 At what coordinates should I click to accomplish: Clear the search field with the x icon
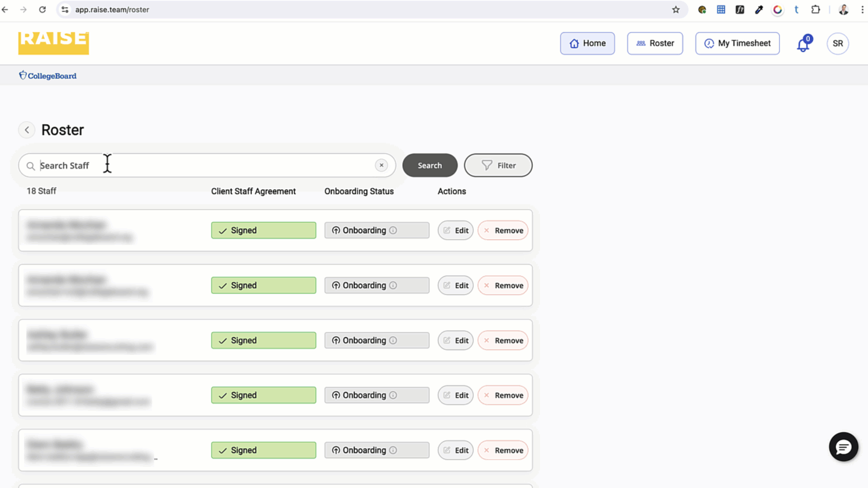pos(381,165)
